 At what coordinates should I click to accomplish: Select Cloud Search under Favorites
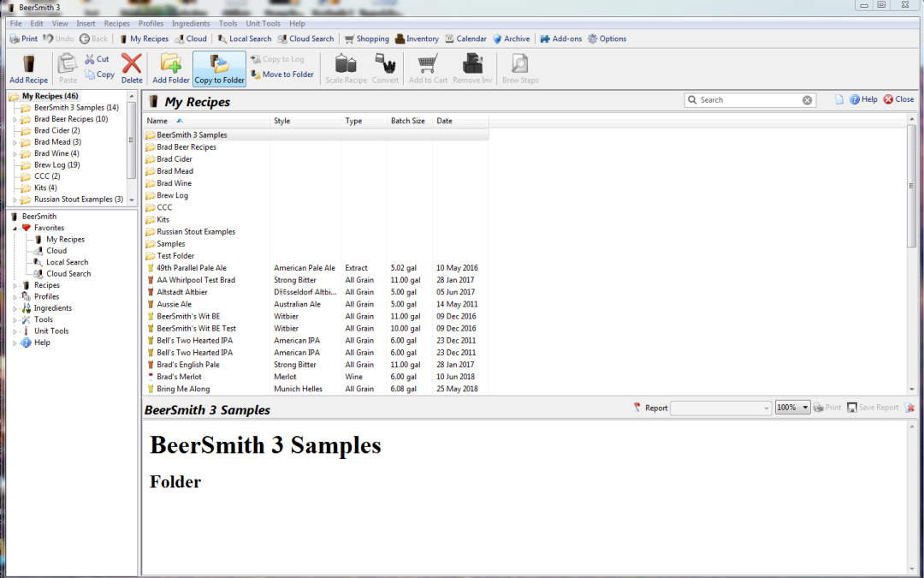point(68,274)
